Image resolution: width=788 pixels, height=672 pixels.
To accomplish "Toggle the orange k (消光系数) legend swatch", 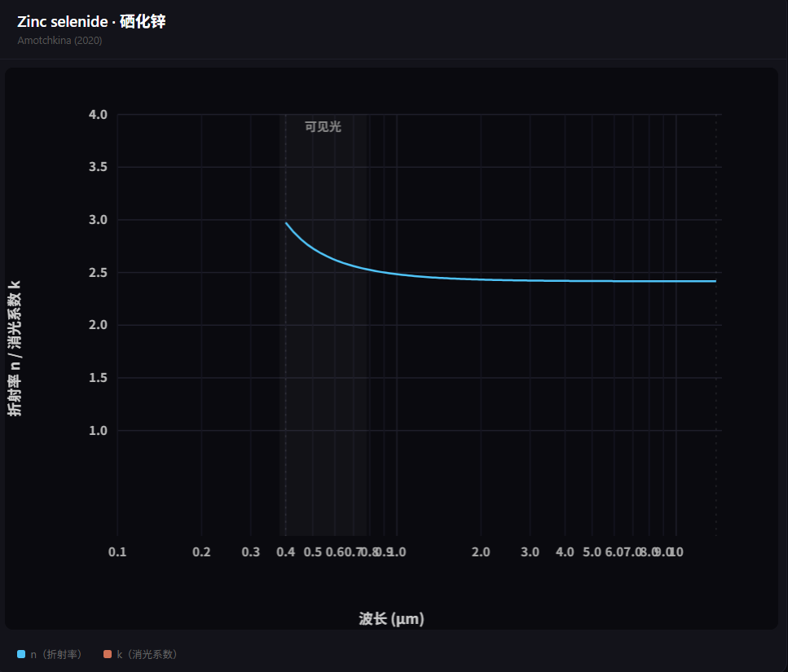I will [x=108, y=654].
